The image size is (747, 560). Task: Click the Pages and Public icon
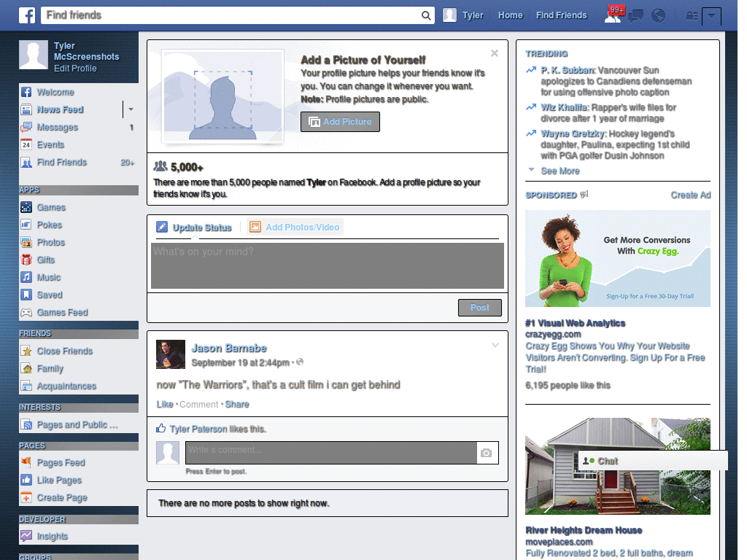[x=26, y=424]
